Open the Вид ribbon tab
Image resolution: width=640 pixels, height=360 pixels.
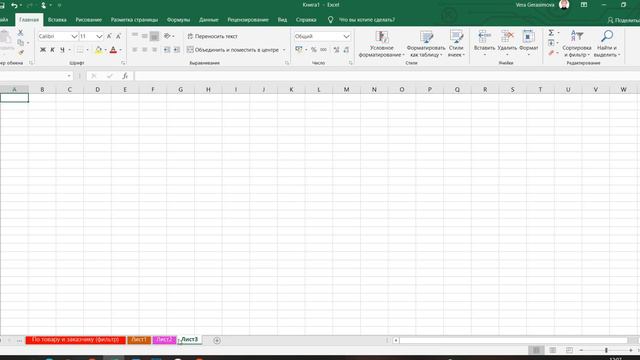pyautogui.click(x=282, y=20)
